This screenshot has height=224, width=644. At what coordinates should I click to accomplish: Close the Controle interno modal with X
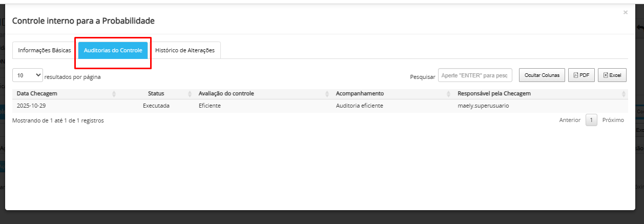tap(625, 12)
